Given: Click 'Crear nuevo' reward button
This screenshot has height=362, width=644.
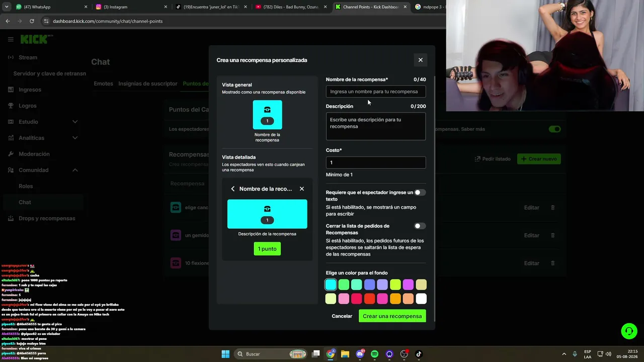Looking at the screenshot, I should tap(539, 159).
